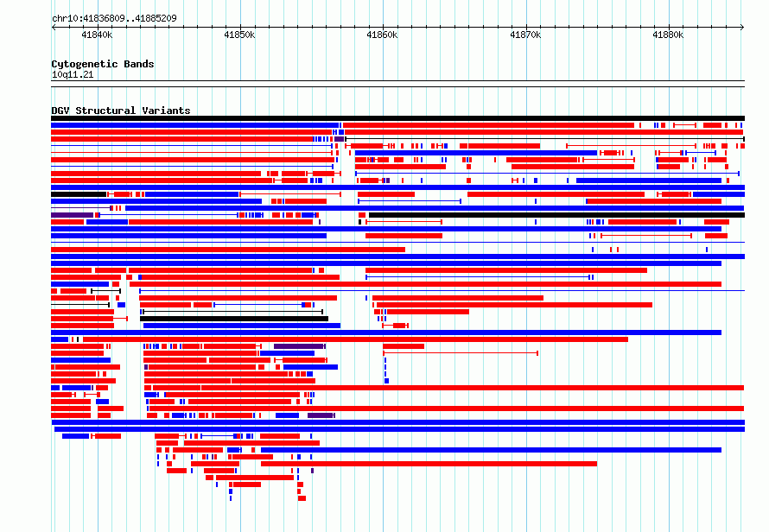Click the right arrowhead of the coordinate ruler
This screenshot has height=532, width=769.
[742, 27]
